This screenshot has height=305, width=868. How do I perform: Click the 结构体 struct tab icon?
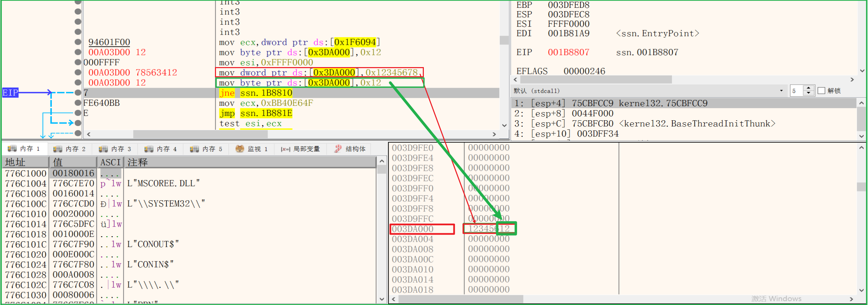tap(338, 149)
